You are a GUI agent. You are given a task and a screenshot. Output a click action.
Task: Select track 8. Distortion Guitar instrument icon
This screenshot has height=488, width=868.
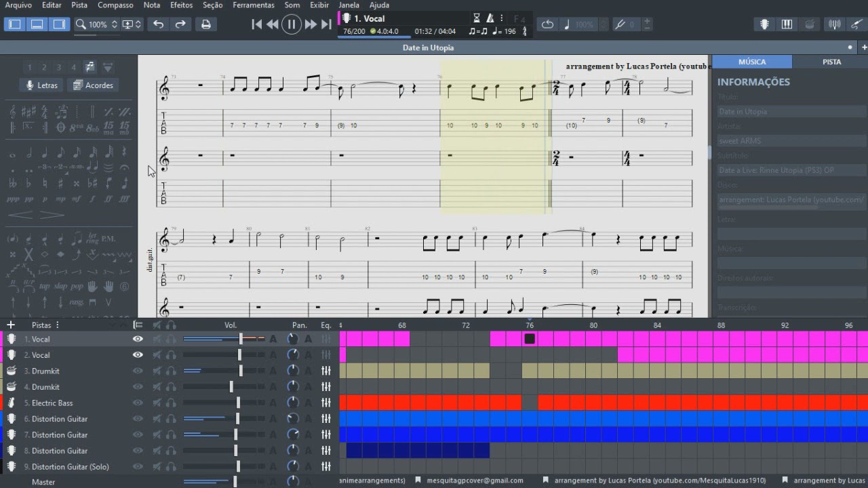click(12, 451)
